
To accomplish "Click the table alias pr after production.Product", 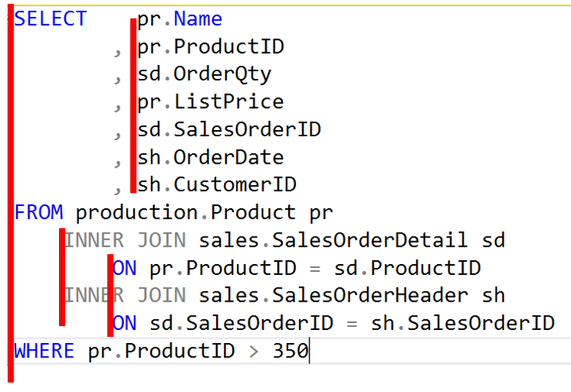I will (320, 212).
